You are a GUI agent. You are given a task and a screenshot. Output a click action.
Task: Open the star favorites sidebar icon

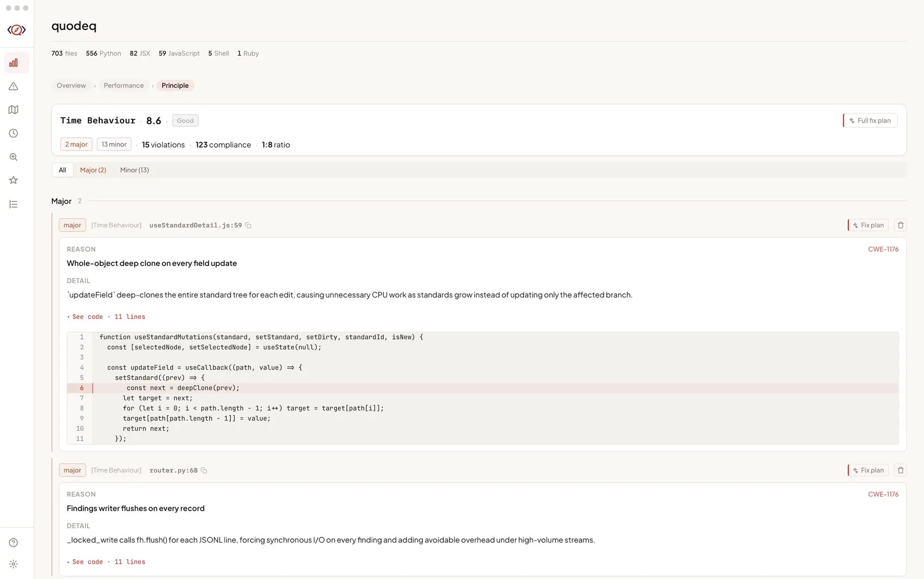(13, 180)
